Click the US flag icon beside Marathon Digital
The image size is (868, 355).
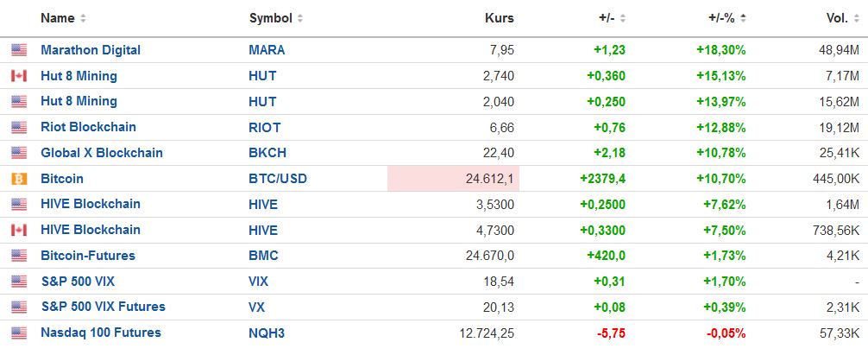pos(19,50)
